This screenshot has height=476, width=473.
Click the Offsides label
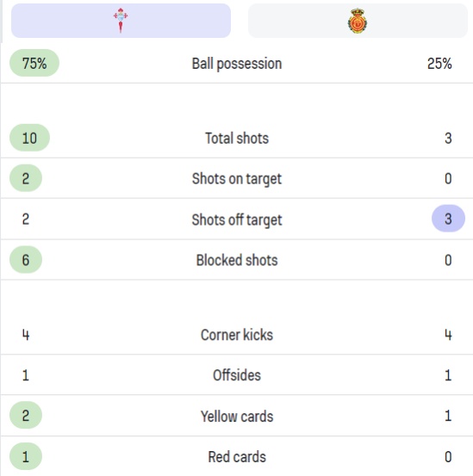coord(237,375)
